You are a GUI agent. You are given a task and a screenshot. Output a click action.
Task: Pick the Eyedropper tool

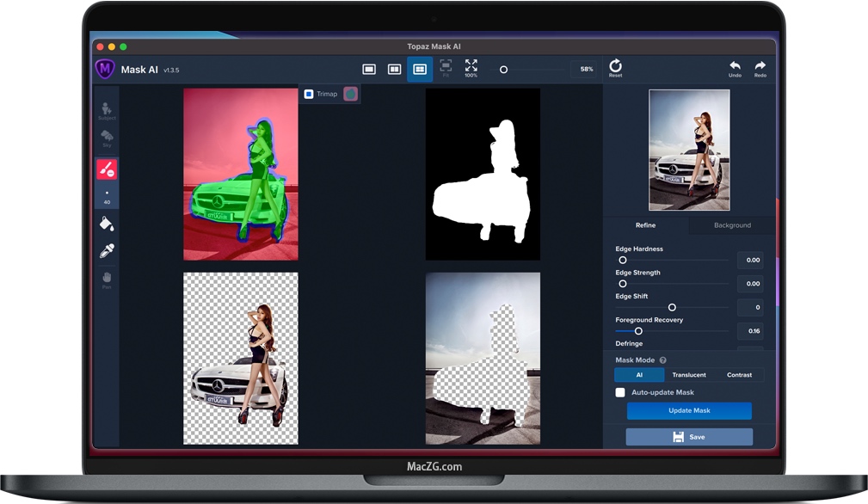pos(107,252)
